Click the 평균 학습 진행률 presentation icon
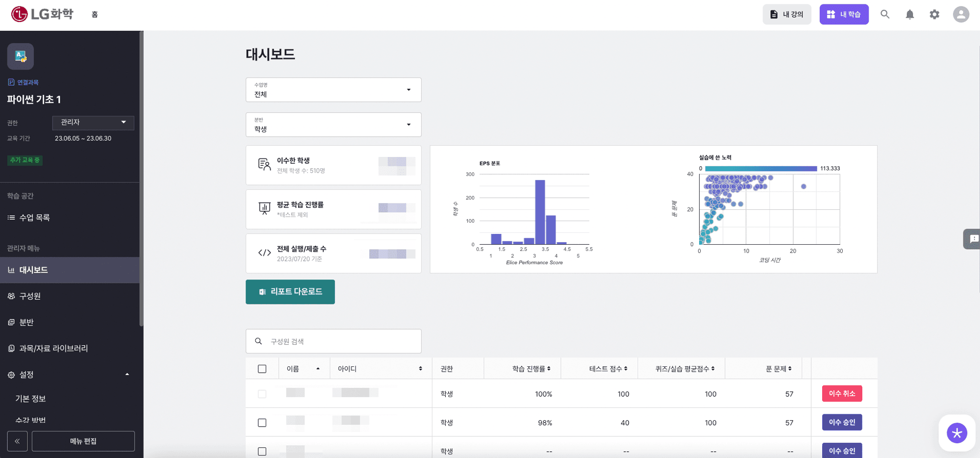 tap(264, 208)
